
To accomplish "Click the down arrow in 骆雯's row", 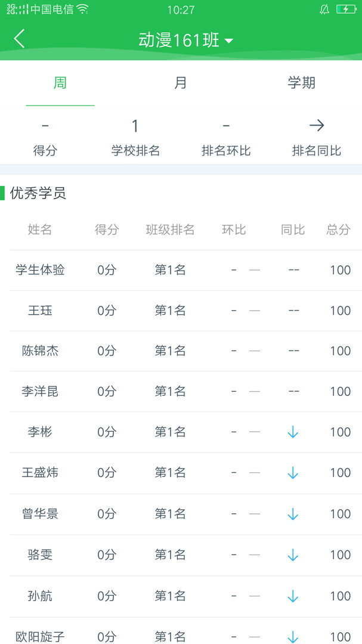I will pyautogui.click(x=293, y=555).
